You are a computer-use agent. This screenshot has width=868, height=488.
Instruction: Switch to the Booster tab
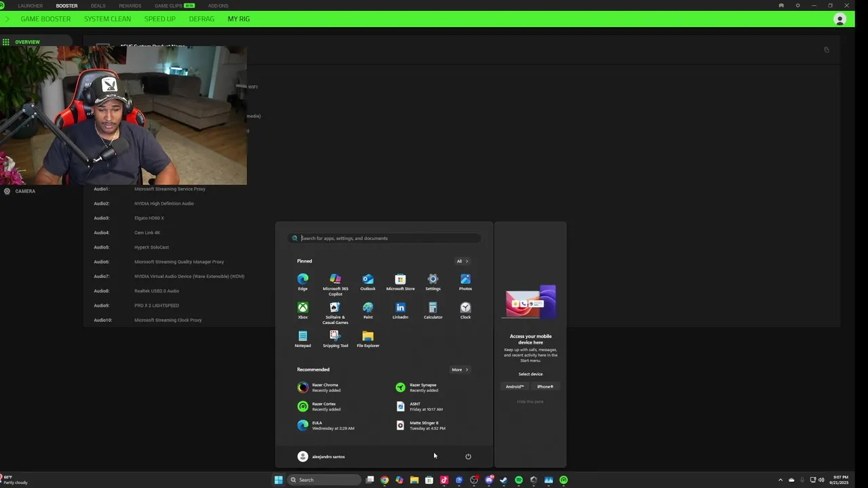click(66, 5)
